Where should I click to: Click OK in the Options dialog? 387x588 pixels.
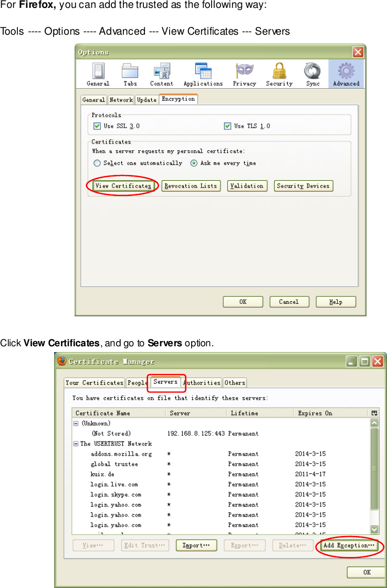coord(243,302)
